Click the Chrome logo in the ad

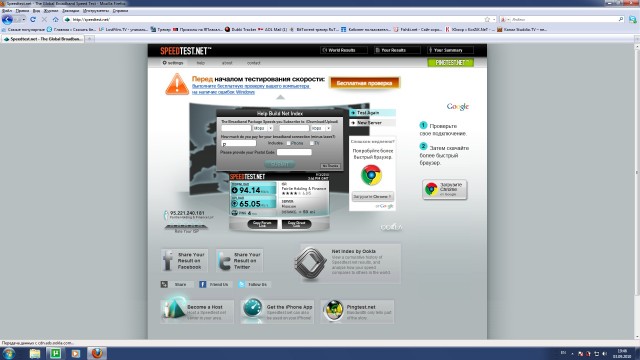(x=371, y=175)
